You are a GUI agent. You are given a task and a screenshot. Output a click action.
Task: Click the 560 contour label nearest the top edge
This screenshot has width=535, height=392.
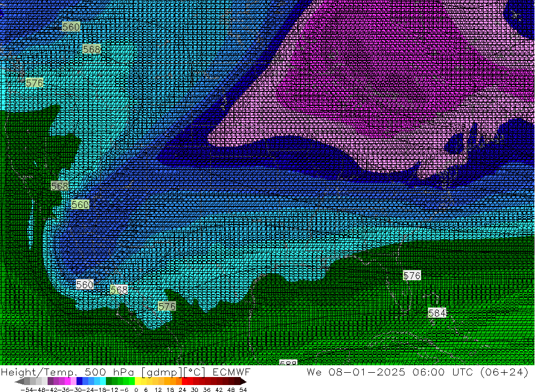coord(71,27)
